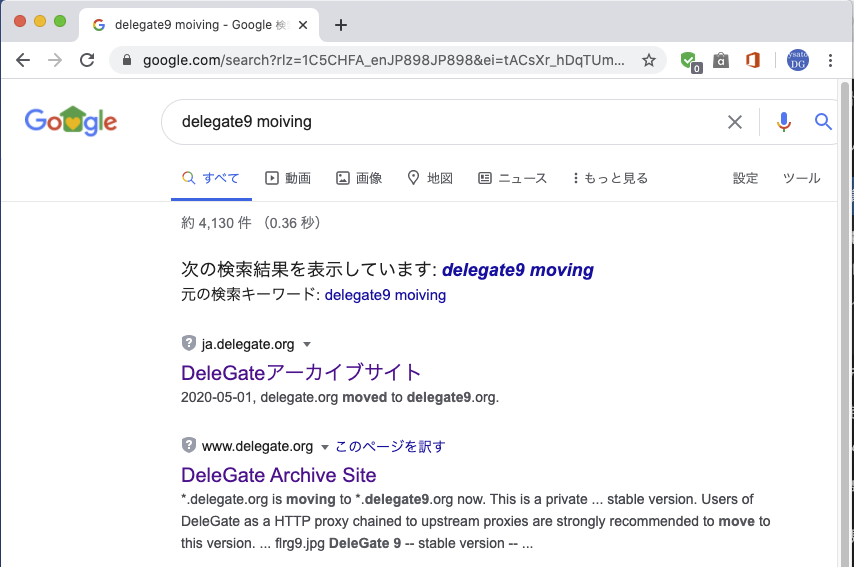This screenshot has width=854, height=567.
Task: Click the search query input field
Action: [440, 122]
